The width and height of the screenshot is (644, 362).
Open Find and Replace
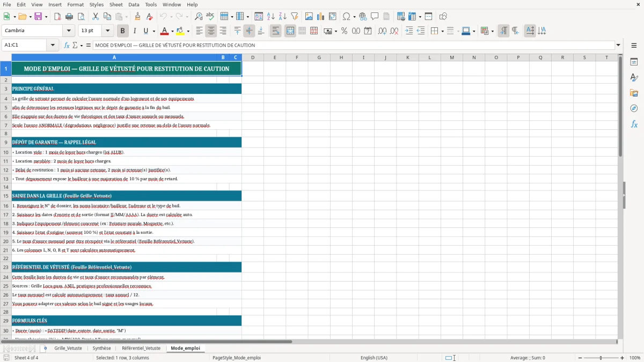(x=199, y=17)
